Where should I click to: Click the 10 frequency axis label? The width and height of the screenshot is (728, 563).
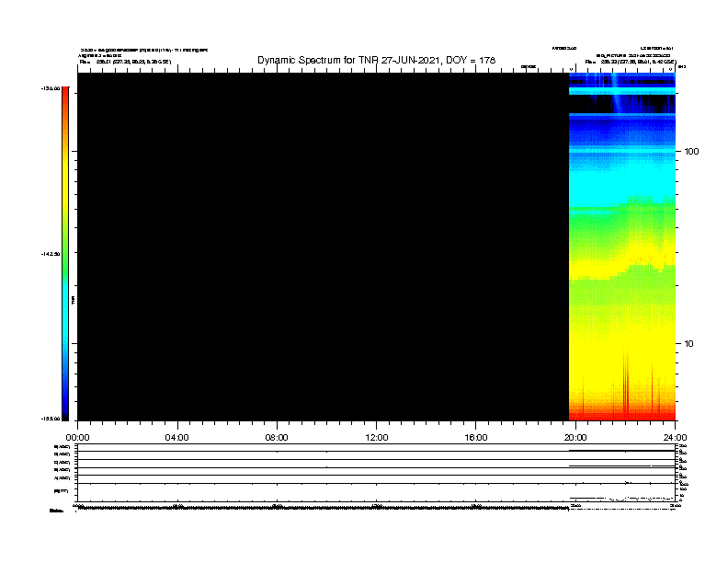click(x=688, y=344)
